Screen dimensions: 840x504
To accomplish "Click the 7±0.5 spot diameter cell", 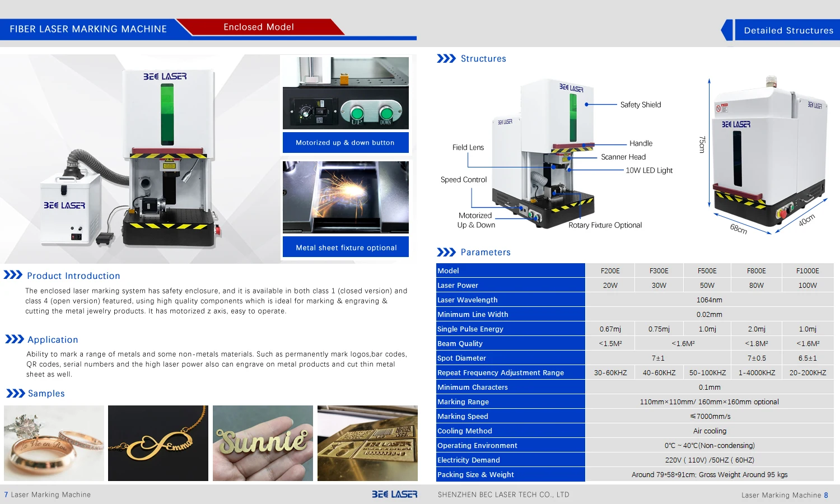I will (757, 358).
